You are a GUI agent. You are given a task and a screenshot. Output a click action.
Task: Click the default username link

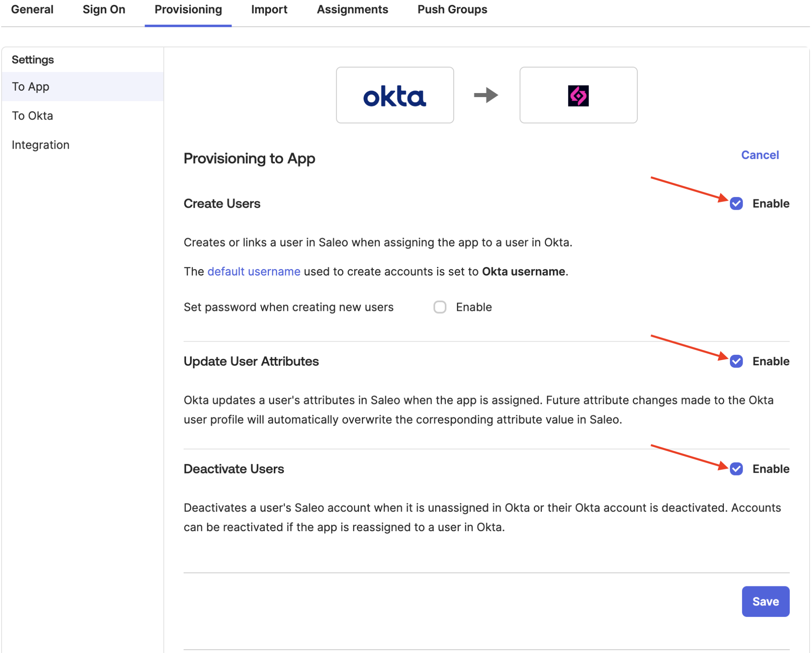tap(254, 271)
